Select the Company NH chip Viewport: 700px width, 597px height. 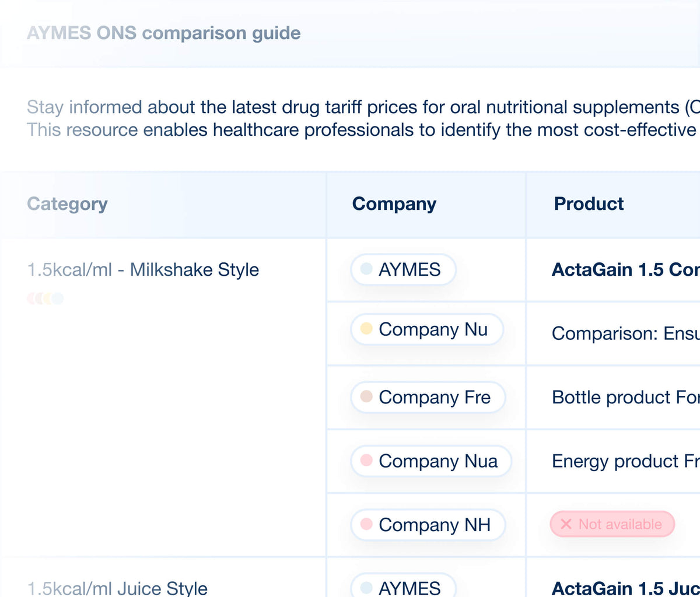[x=428, y=524]
